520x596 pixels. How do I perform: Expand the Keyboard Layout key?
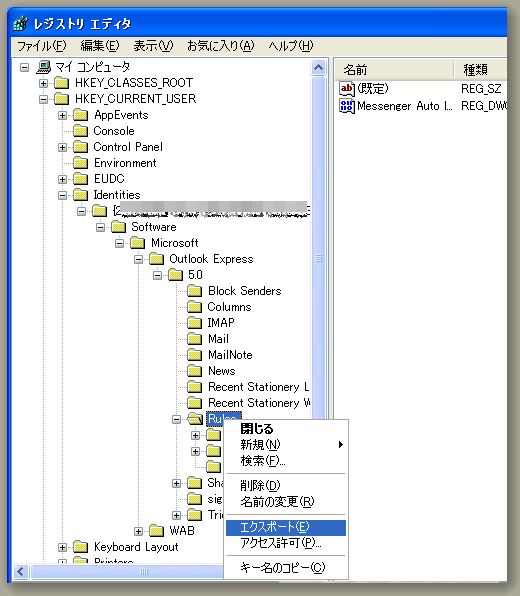point(63,547)
